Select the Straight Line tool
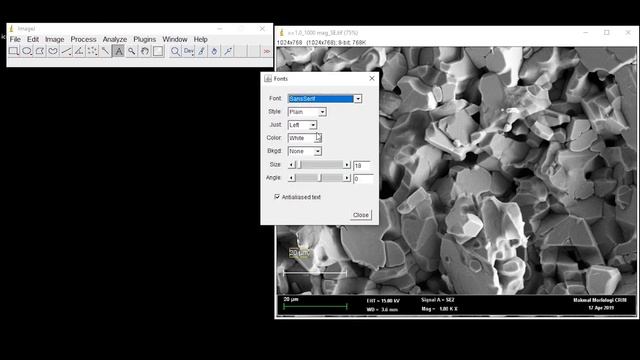This screenshot has width=640, height=360. point(66,51)
